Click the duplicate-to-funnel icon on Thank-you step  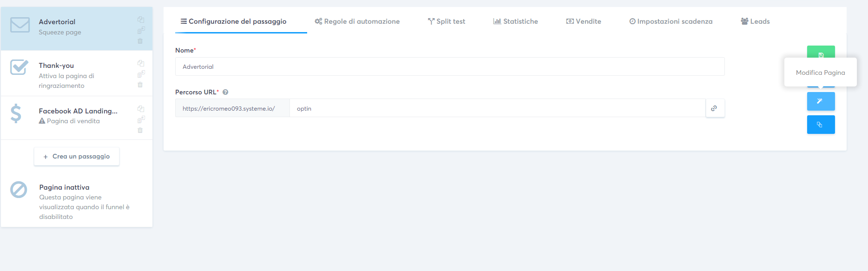pos(141,74)
